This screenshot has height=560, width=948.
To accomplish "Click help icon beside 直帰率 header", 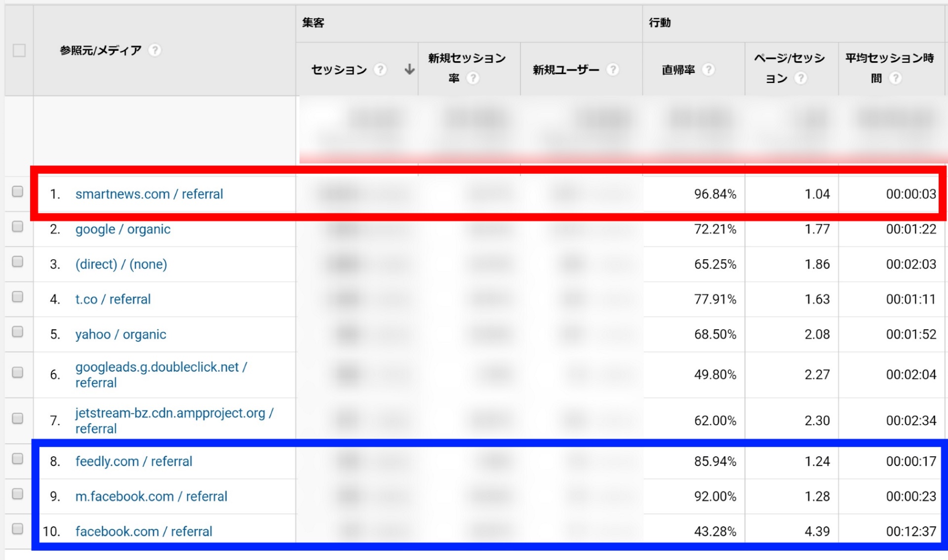I will click(708, 70).
